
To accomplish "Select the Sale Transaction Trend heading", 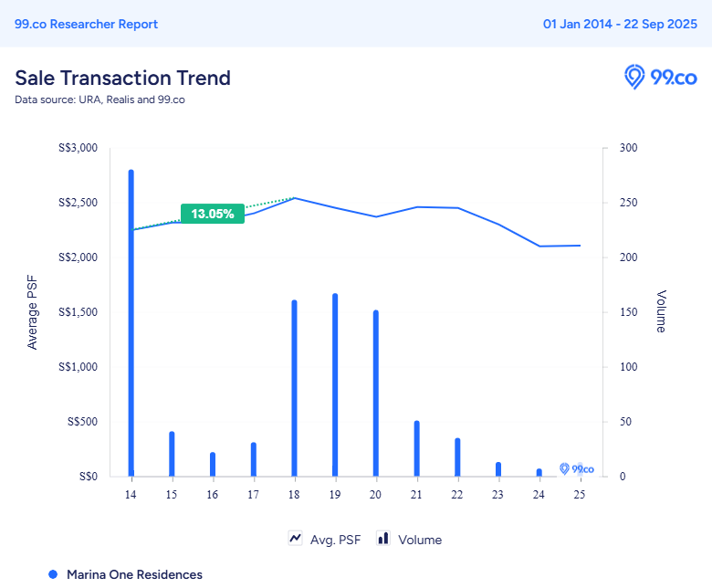I will click(x=122, y=78).
